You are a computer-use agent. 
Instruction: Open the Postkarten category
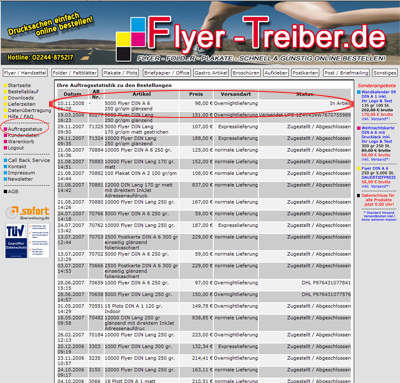tap(305, 73)
